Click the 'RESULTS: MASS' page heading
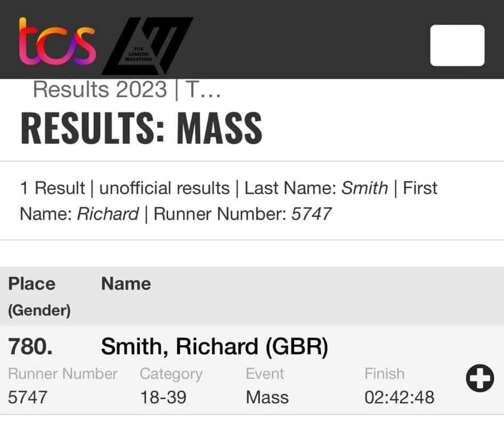 point(141,128)
